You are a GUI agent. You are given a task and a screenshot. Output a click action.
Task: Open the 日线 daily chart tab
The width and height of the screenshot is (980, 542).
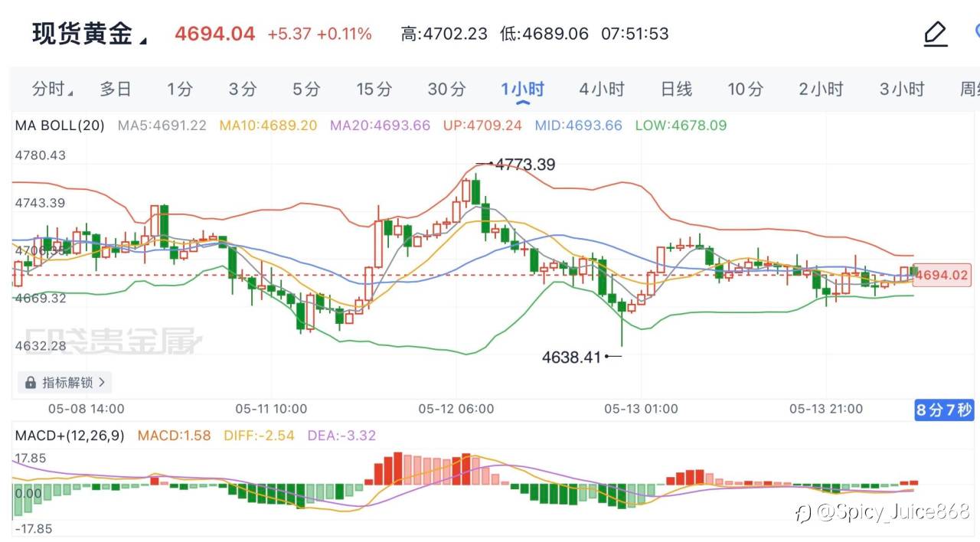pos(676,90)
